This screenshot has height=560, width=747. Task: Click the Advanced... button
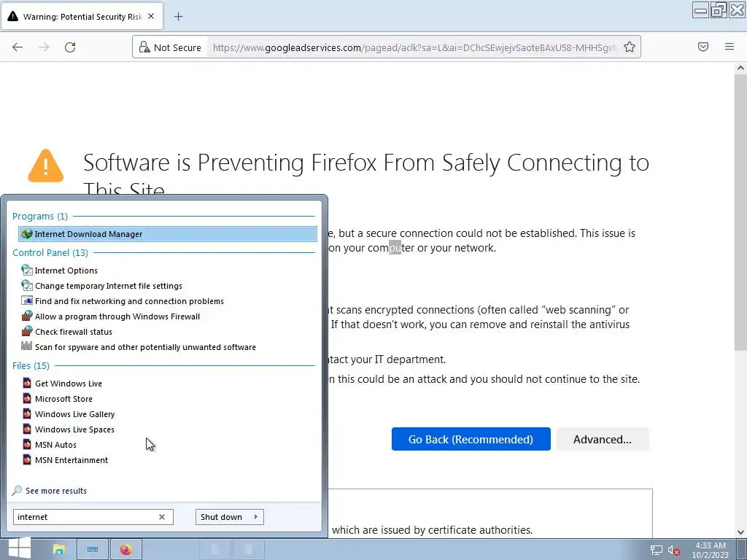click(602, 439)
